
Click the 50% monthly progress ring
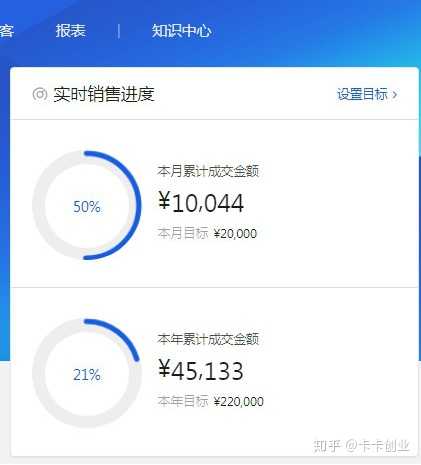click(87, 205)
